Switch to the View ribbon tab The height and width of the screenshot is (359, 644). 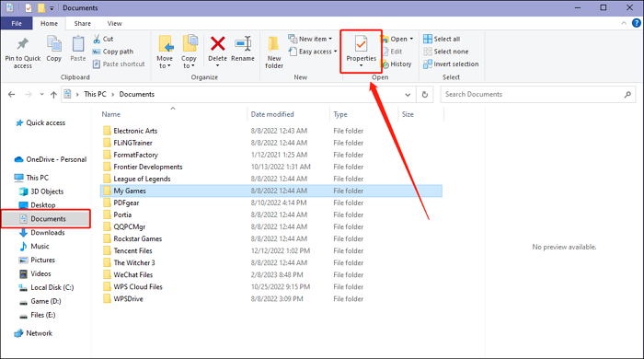(x=115, y=23)
